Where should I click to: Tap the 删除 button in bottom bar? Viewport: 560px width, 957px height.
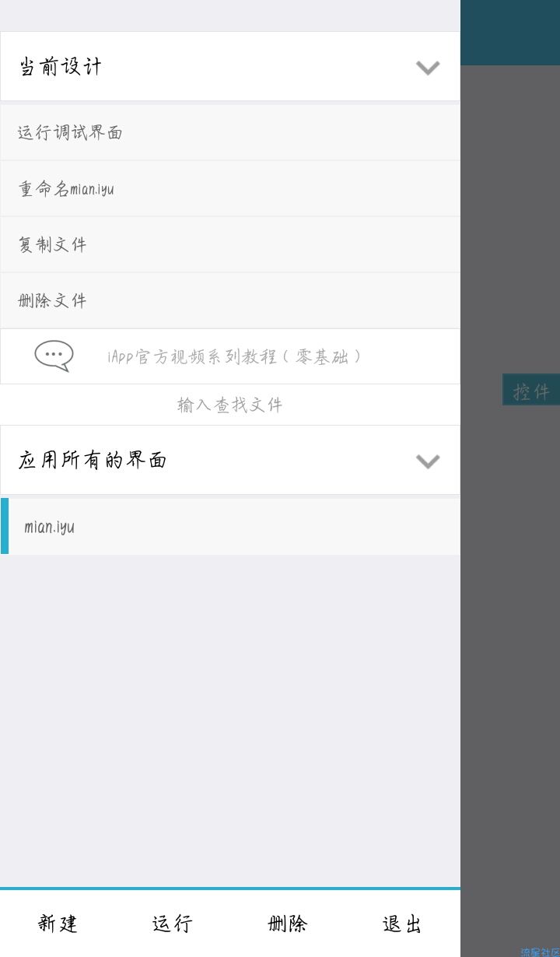point(288,924)
